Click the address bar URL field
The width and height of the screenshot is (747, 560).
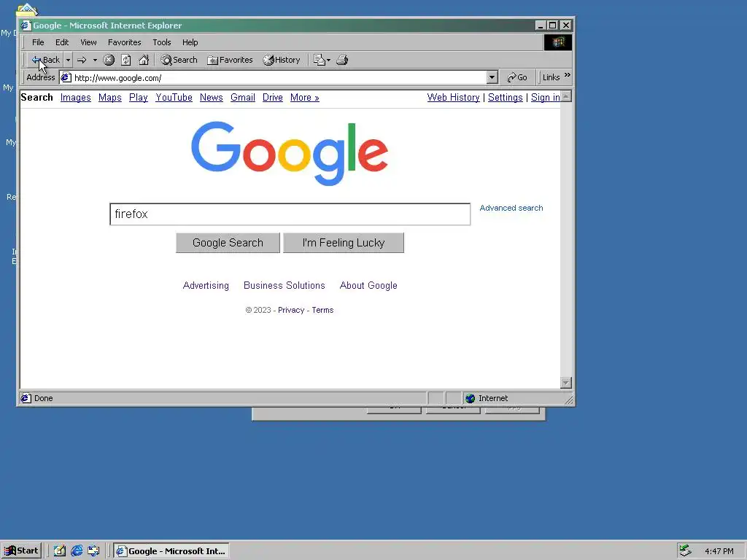(x=279, y=77)
